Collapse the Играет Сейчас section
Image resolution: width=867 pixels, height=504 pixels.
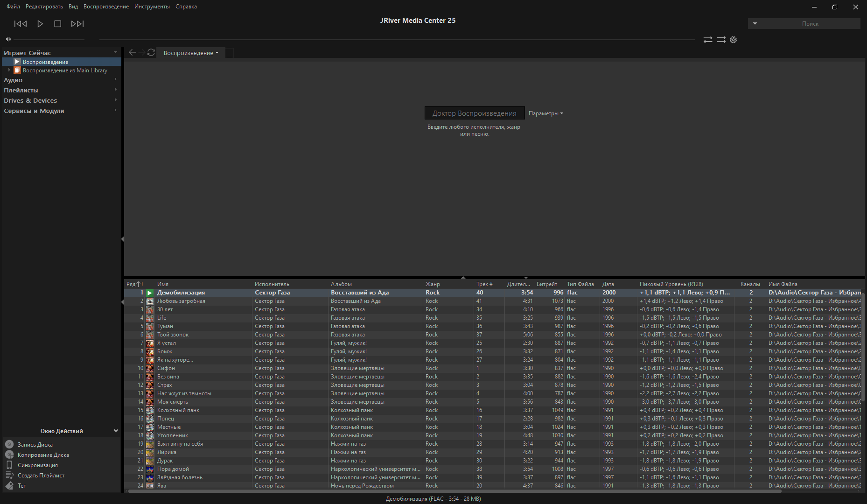coord(115,52)
